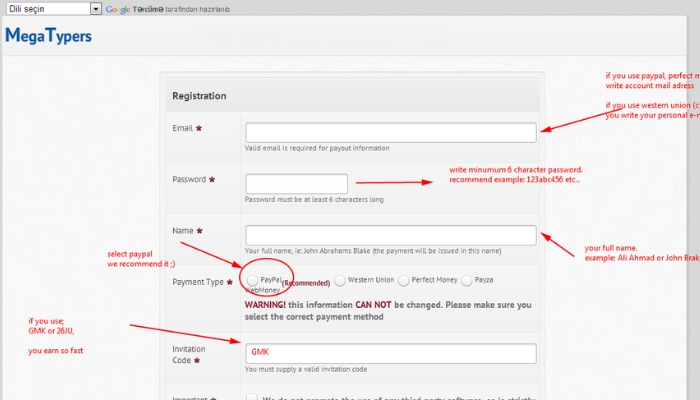This screenshot has width=700, height=400.
Task: Click the Registration heading text
Action: 199,96
